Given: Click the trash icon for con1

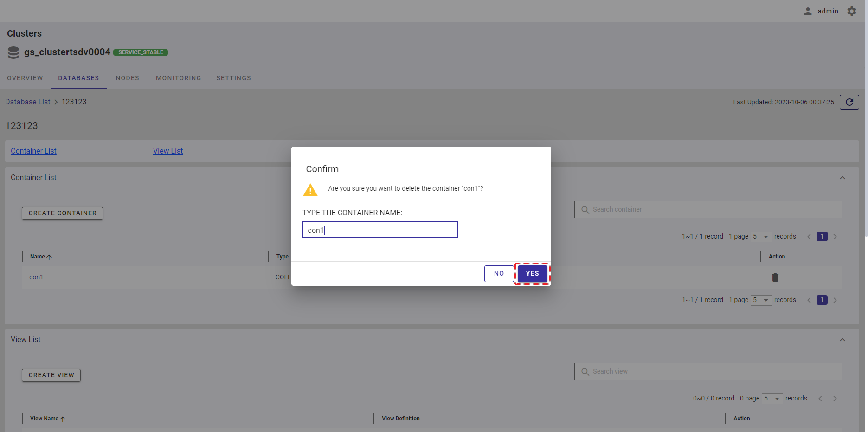Looking at the screenshot, I should click(x=775, y=277).
